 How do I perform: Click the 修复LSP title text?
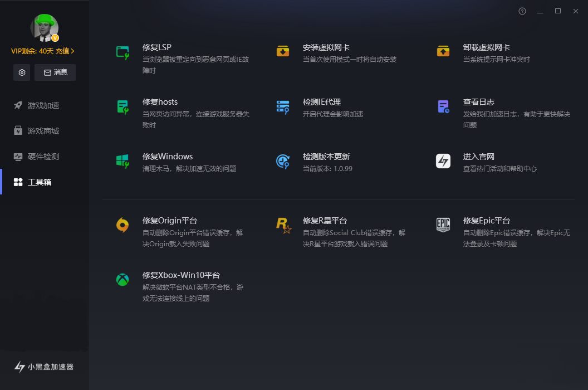click(157, 47)
